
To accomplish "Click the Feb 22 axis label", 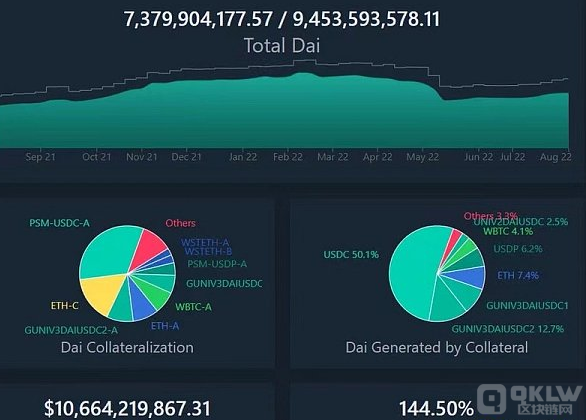I will click(288, 157).
